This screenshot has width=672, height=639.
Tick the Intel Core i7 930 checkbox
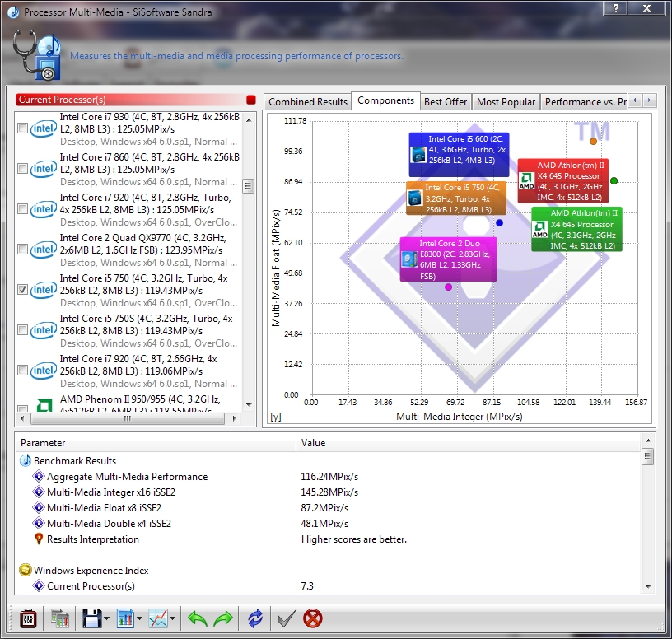22,128
